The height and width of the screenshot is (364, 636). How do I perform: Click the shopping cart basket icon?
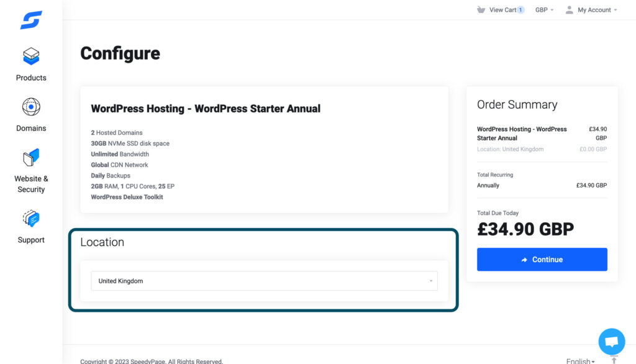coord(481,10)
